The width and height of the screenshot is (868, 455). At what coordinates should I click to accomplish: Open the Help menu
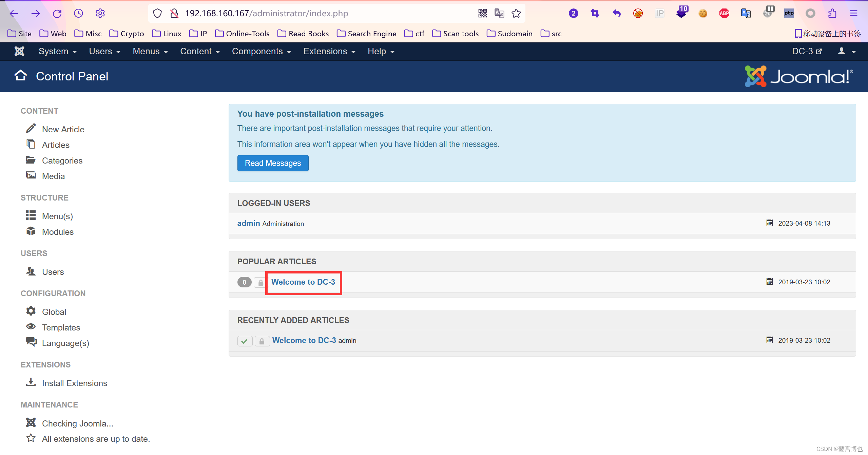(381, 51)
